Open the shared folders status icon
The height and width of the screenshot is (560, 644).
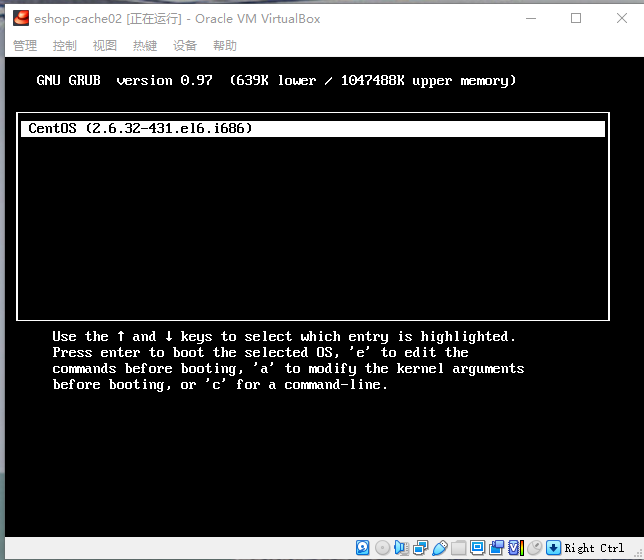point(458,548)
